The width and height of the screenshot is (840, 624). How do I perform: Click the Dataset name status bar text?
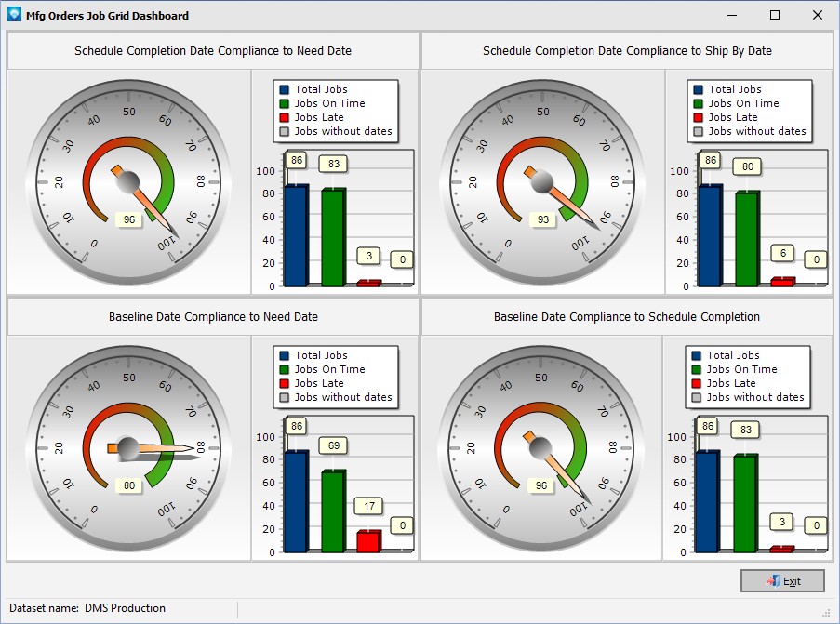87,608
